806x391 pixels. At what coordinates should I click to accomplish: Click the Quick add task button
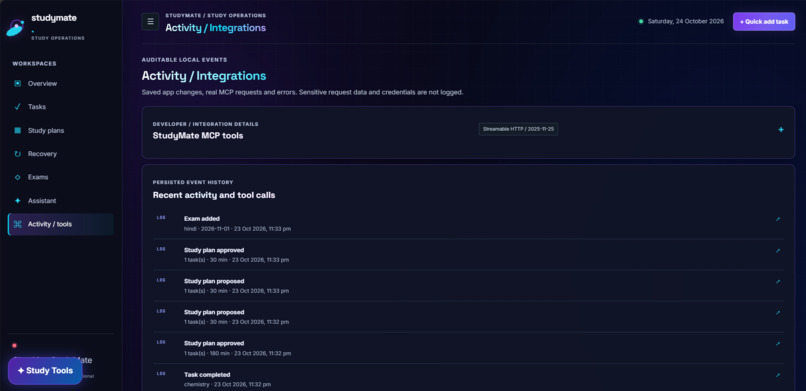764,22
